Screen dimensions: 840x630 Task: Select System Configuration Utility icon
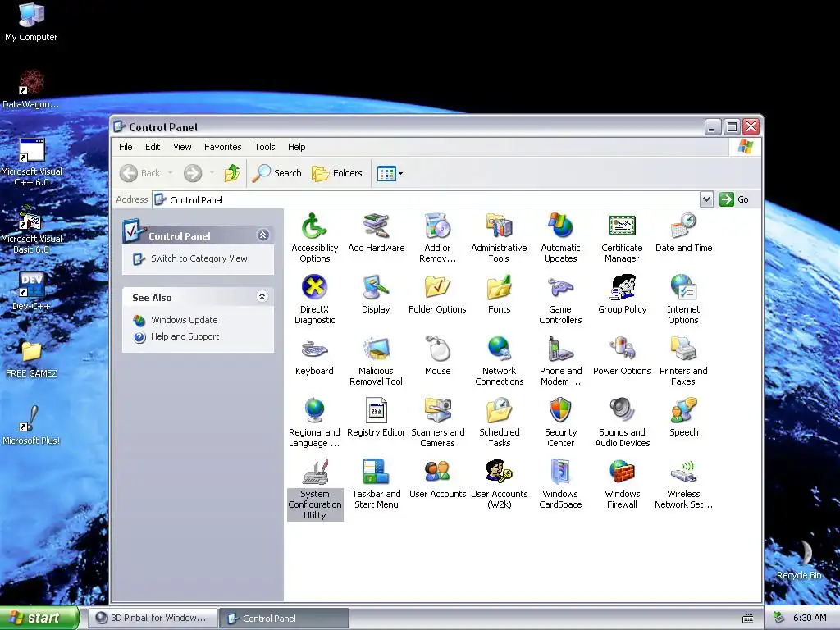click(x=315, y=489)
